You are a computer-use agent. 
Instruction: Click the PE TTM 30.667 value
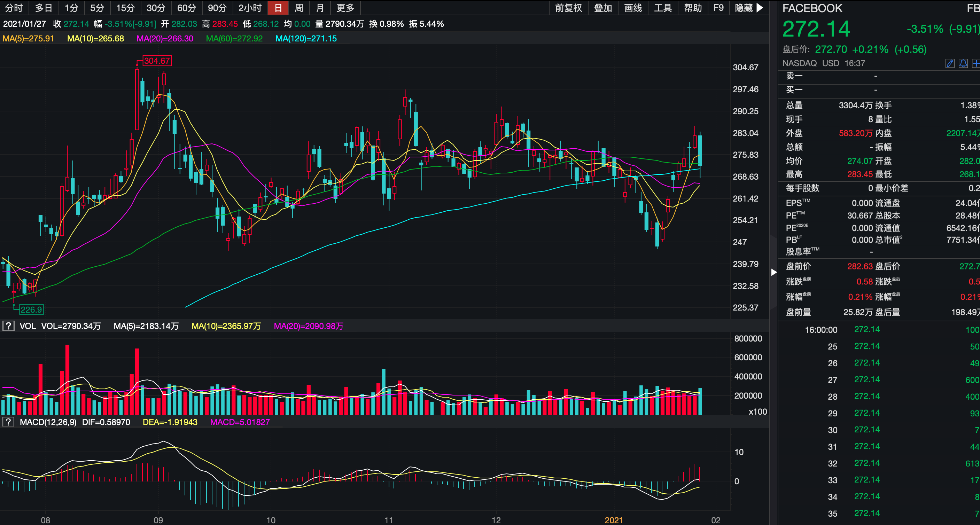[x=860, y=216]
